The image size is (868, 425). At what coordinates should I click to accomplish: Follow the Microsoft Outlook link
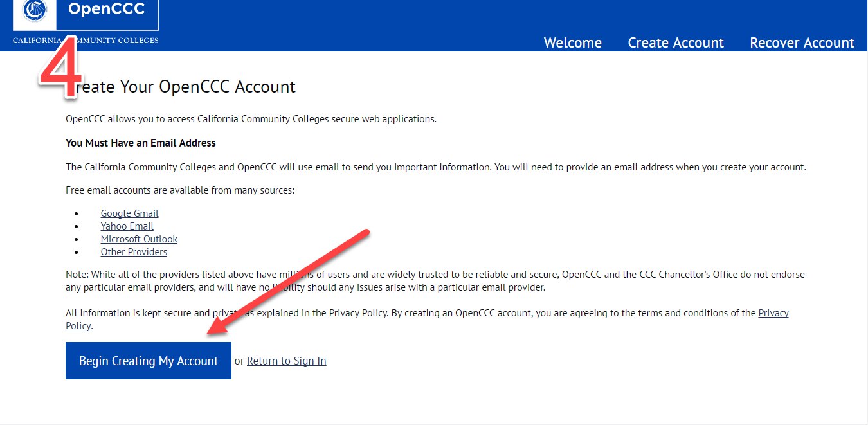pos(139,239)
